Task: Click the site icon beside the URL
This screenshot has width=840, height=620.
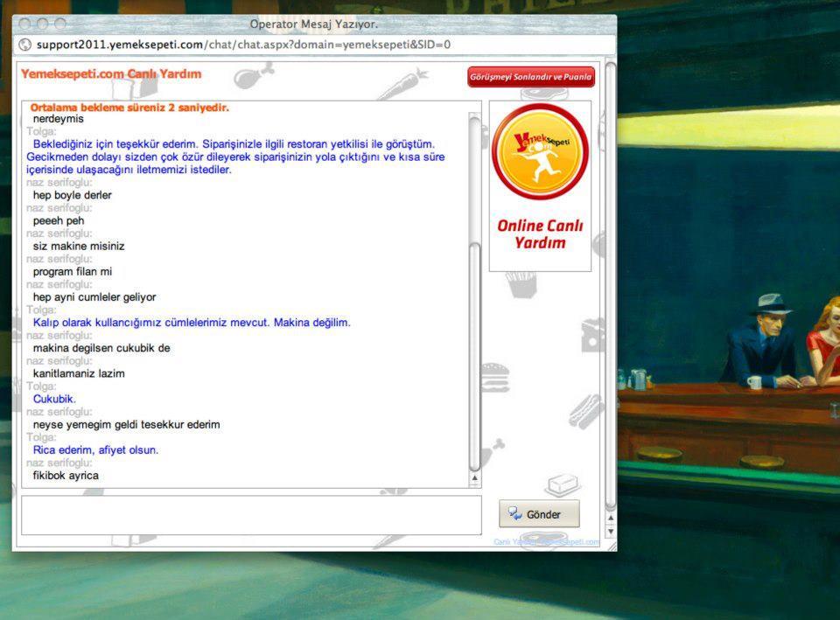Action: pos(25,45)
